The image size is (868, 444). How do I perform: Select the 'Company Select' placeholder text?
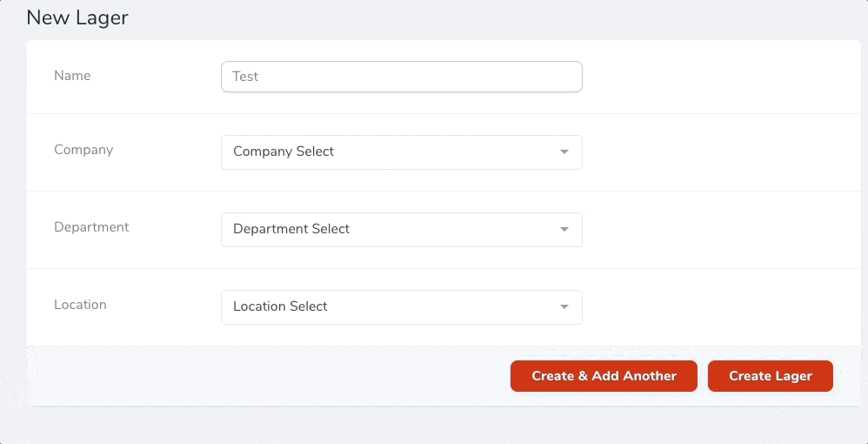(x=284, y=151)
